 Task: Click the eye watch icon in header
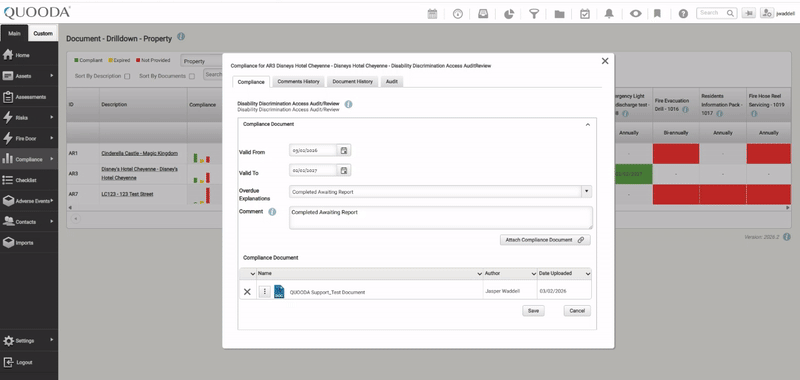pos(635,14)
